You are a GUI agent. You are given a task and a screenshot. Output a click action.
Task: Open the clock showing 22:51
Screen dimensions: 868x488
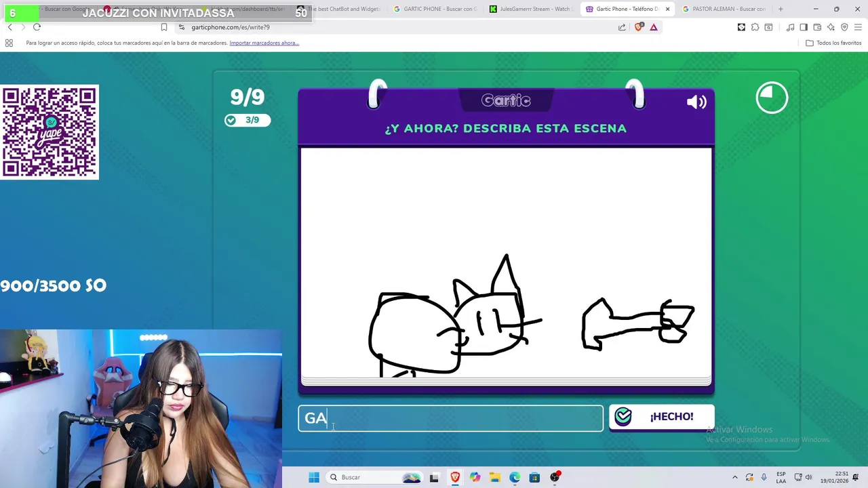835,477
